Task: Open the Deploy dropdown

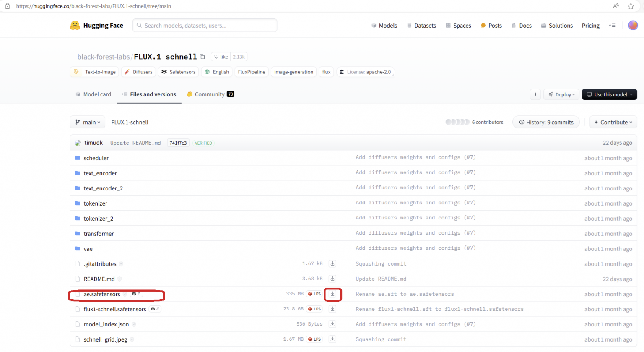Action: pyautogui.click(x=561, y=94)
